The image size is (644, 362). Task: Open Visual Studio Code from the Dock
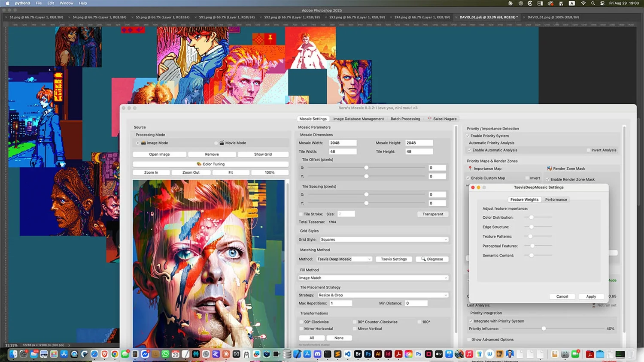click(348, 354)
